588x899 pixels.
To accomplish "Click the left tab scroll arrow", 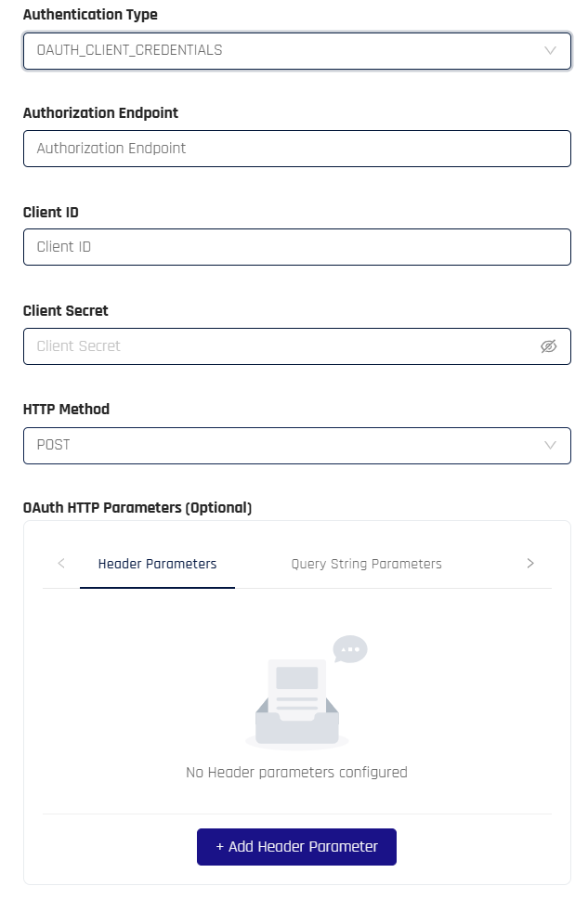I will pyautogui.click(x=61, y=563).
